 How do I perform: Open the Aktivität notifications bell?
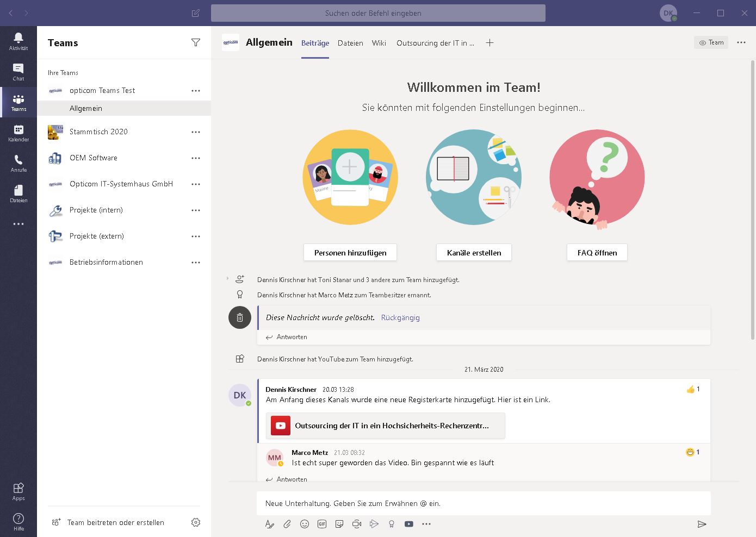(x=18, y=41)
